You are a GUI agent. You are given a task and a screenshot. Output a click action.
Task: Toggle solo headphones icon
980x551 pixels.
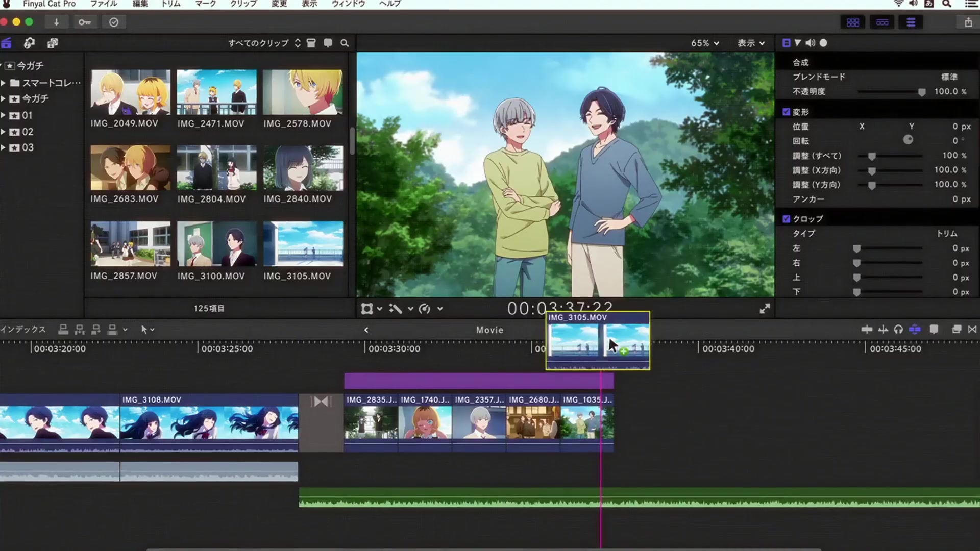899,330
